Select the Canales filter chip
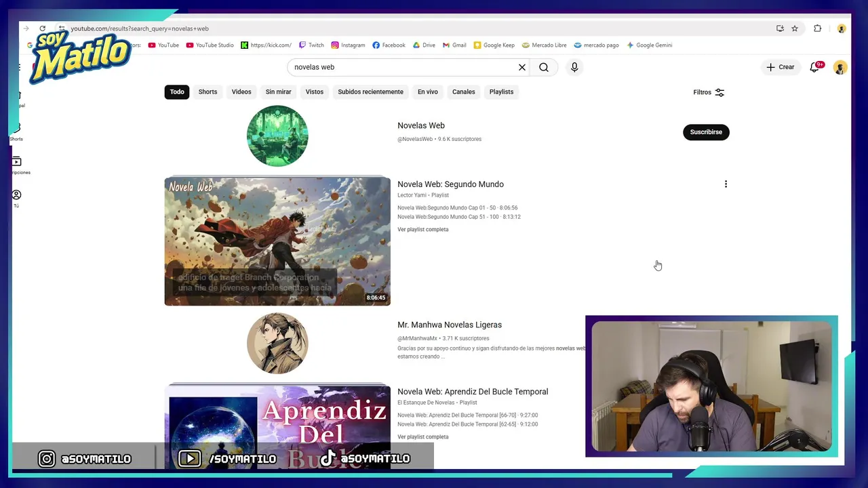Image resolution: width=868 pixels, height=488 pixels. pos(464,91)
